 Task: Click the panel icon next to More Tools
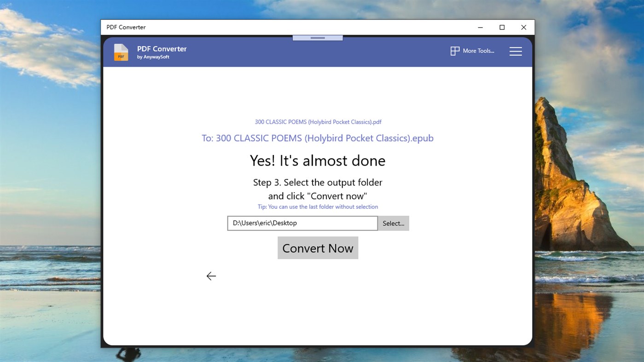(455, 51)
